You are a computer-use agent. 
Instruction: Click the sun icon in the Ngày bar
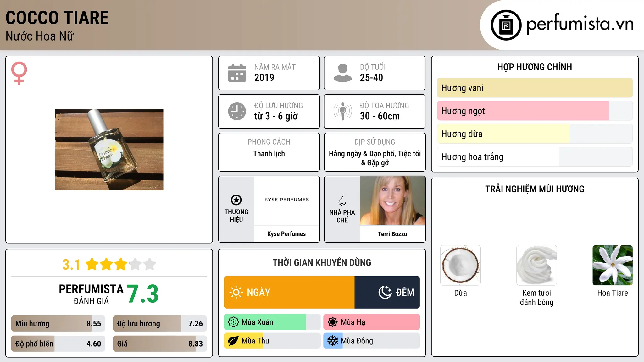[236, 292]
